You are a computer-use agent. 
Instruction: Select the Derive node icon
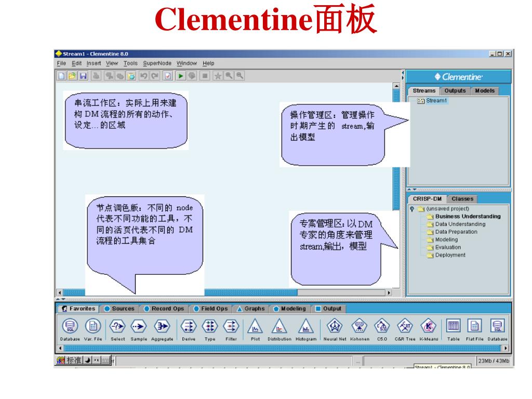point(189,329)
